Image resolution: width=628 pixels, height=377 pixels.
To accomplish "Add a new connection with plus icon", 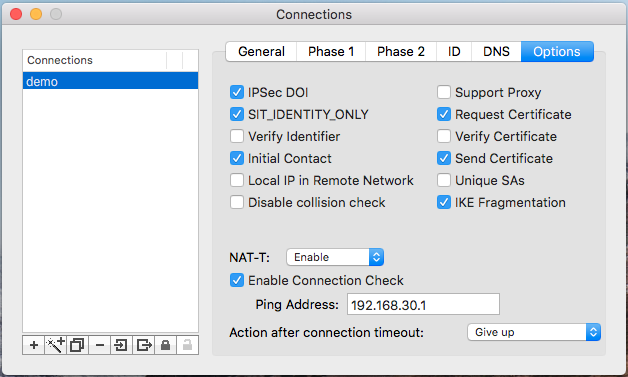I will pos(34,345).
